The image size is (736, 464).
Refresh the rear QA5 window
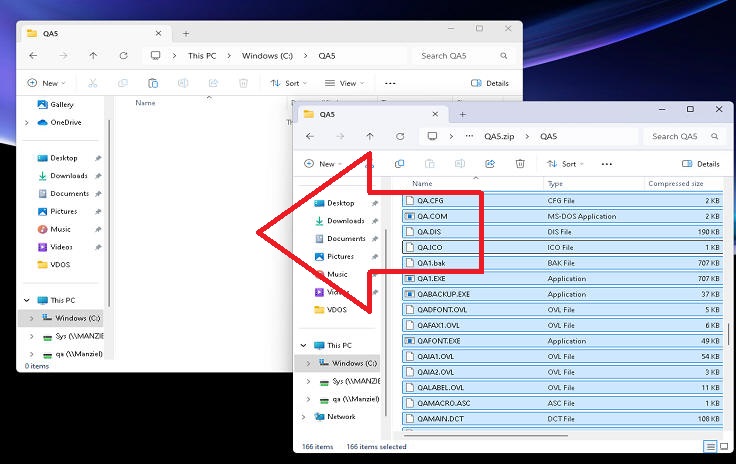click(x=123, y=55)
